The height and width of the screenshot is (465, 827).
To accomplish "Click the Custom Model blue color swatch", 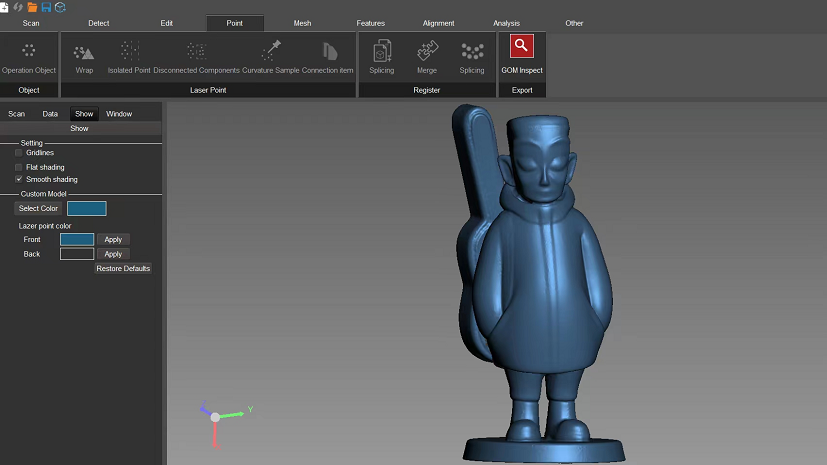I will coord(87,208).
